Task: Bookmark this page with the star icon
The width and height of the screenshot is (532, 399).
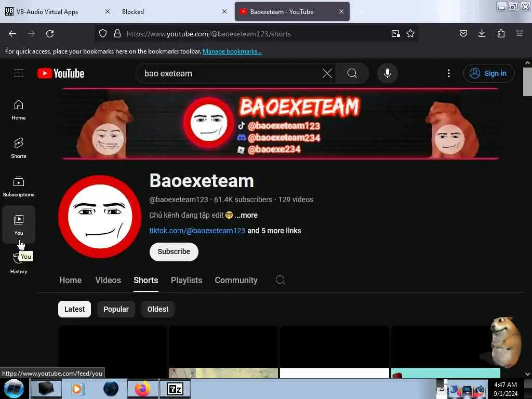Action: [410, 34]
